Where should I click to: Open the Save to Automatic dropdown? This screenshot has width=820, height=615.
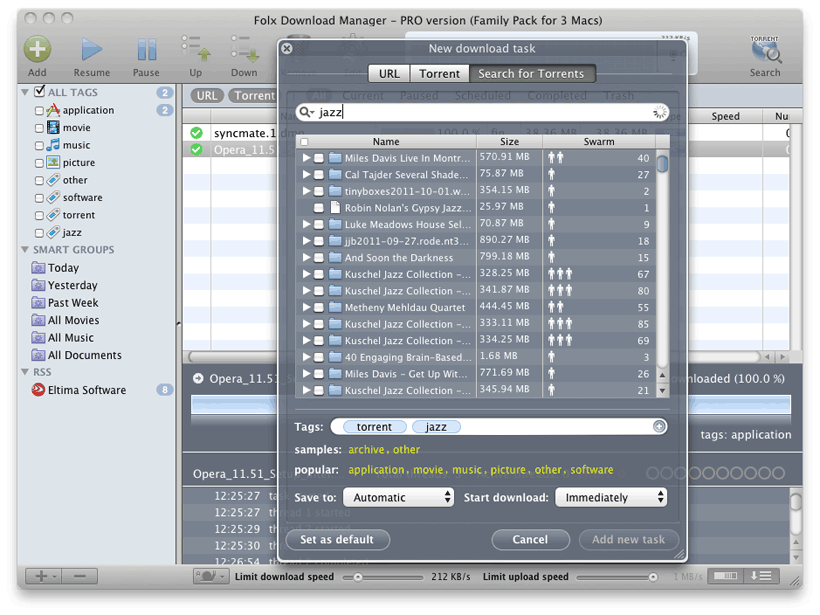(398, 497)
